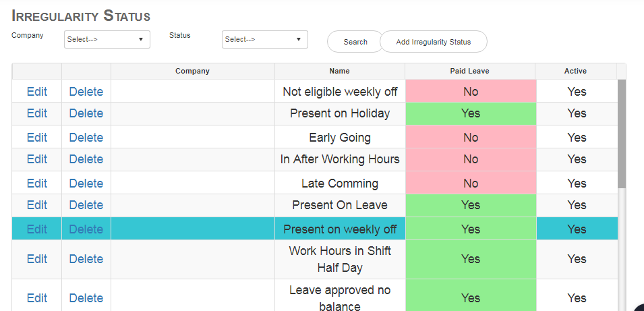Select the pink No cell for Early Going
This screenshot has width=644, height=311.
[471, 138]
